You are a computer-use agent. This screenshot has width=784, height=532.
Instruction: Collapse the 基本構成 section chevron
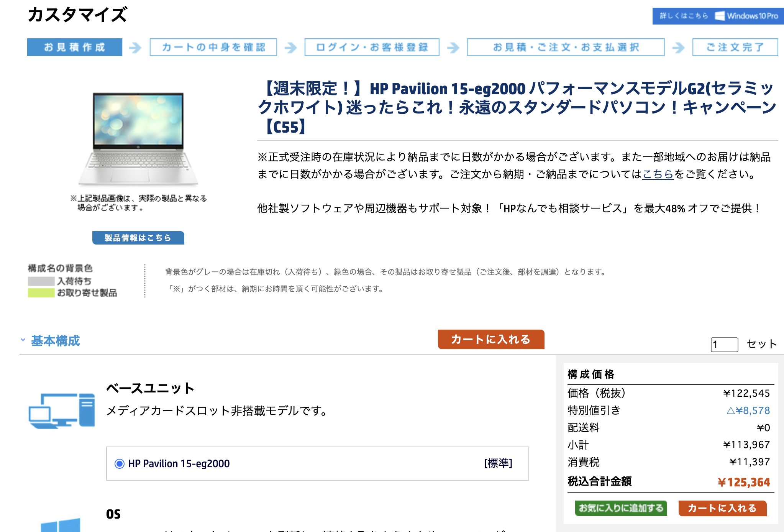pyautogui.click(x=23, y=340)
